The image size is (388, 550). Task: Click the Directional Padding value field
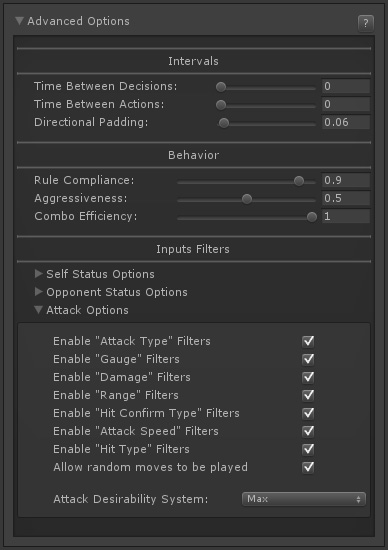coord(346,122)
